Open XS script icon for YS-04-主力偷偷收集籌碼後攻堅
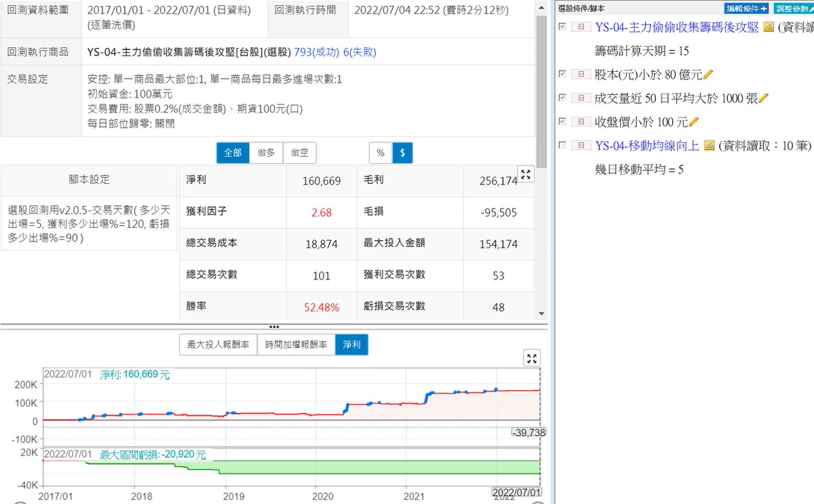This screenshot has width=814, height=504. [x=769, y=27]
